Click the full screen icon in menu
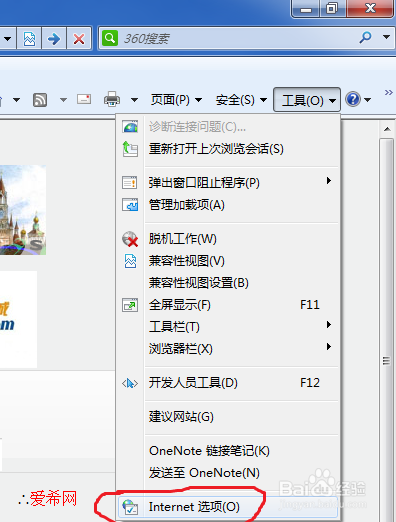 (130, 305)
